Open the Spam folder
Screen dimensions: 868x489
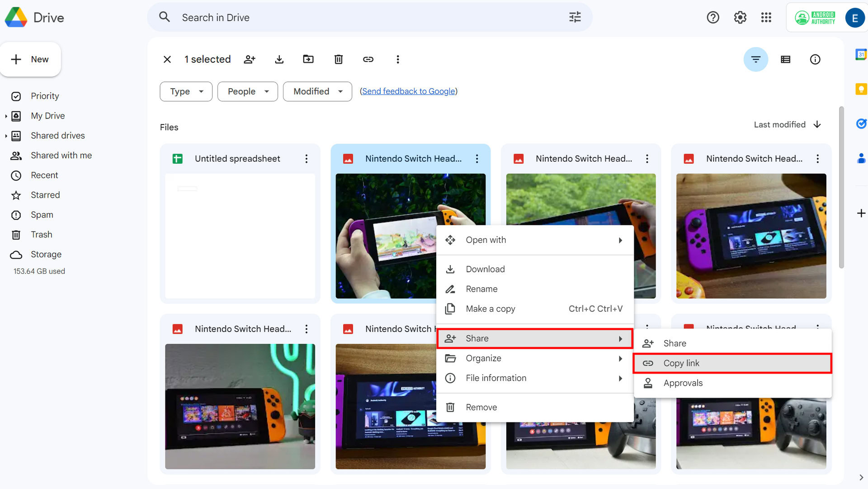pyautogui.click(x=42, y=215)
